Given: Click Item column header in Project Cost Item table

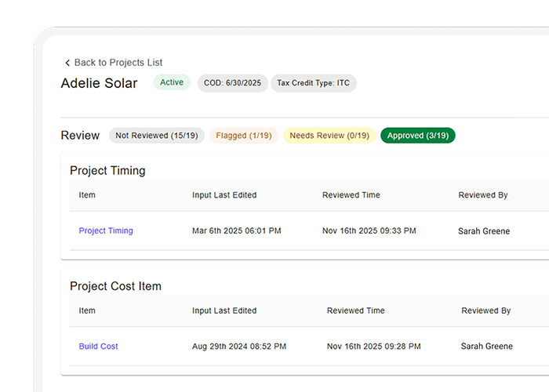Looking at the screenshot, I should click(x=87, y=310).
